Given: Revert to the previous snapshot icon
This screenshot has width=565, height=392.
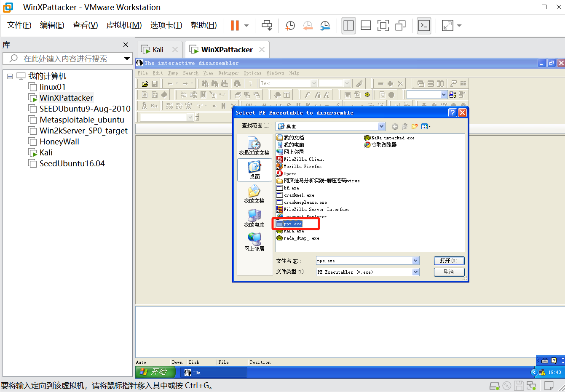Looking at the screenshot, I should (x=308, y=26).
